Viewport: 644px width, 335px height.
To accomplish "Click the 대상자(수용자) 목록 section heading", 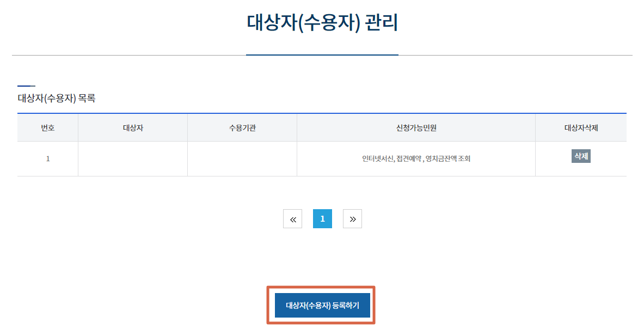I will pos(57,99).
